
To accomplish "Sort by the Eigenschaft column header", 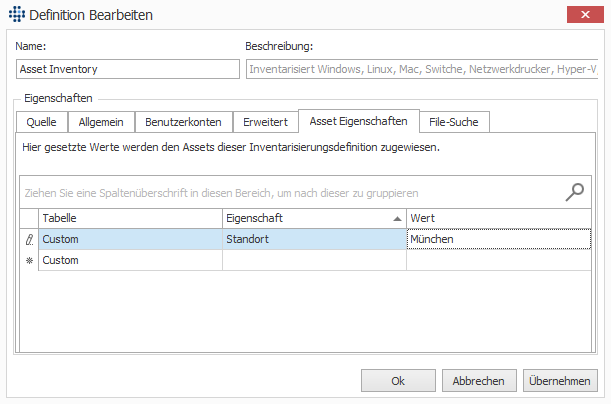I will (313, 218).
